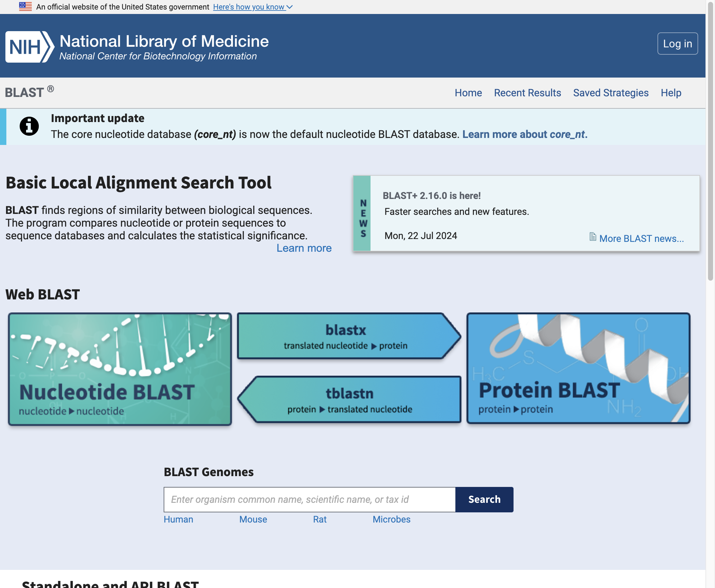Click the US flag icon
715x588 pixels.
pos(25,6)
